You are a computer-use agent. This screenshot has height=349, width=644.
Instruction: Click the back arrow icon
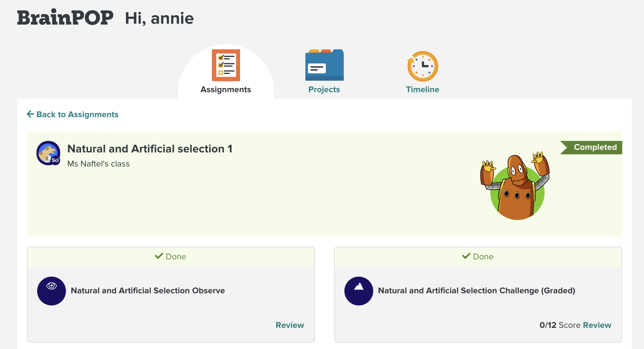[30, 114]
